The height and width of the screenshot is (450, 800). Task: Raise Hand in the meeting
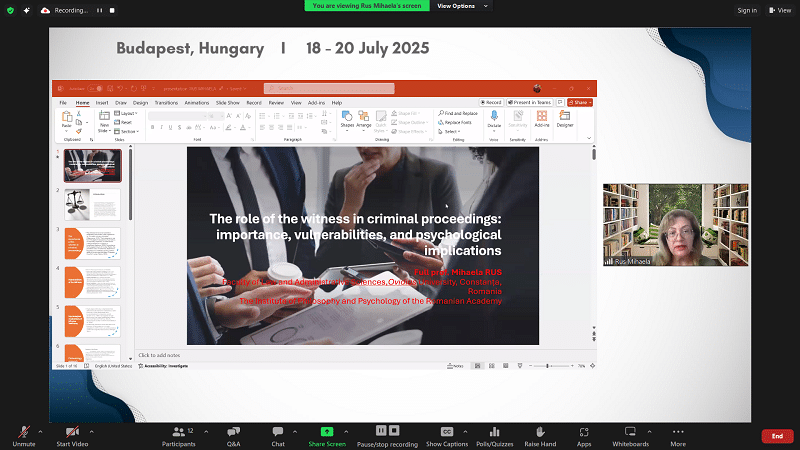click(540, 434)
